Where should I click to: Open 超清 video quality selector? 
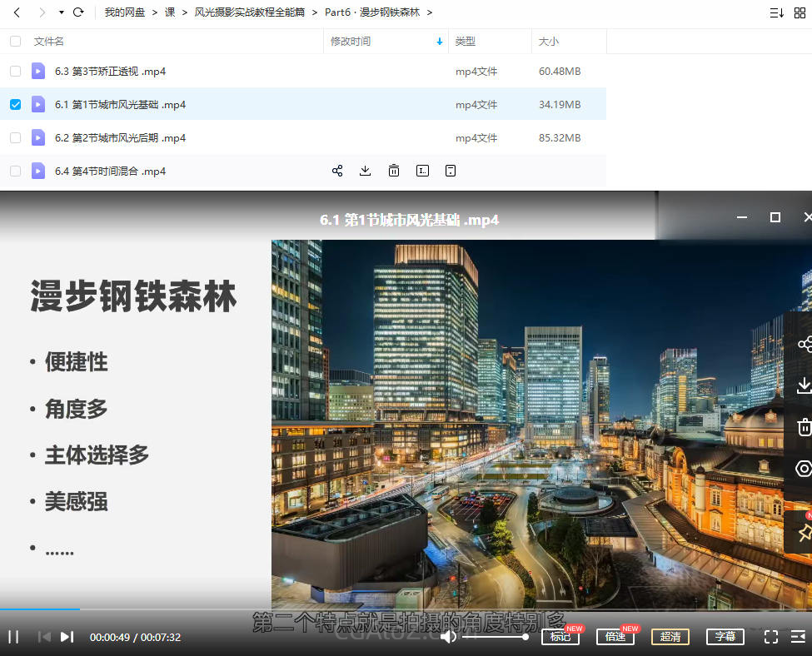(x=670, y=637)
